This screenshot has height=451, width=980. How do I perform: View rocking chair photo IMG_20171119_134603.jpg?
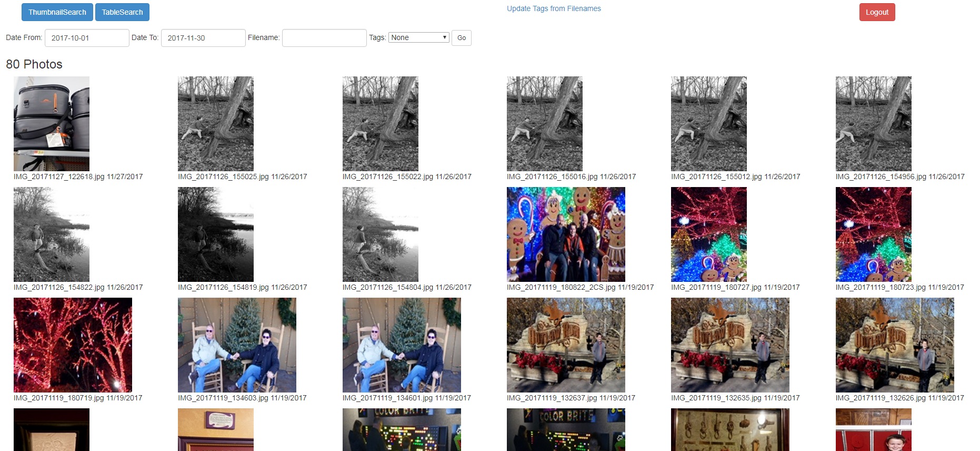(237, 345)
